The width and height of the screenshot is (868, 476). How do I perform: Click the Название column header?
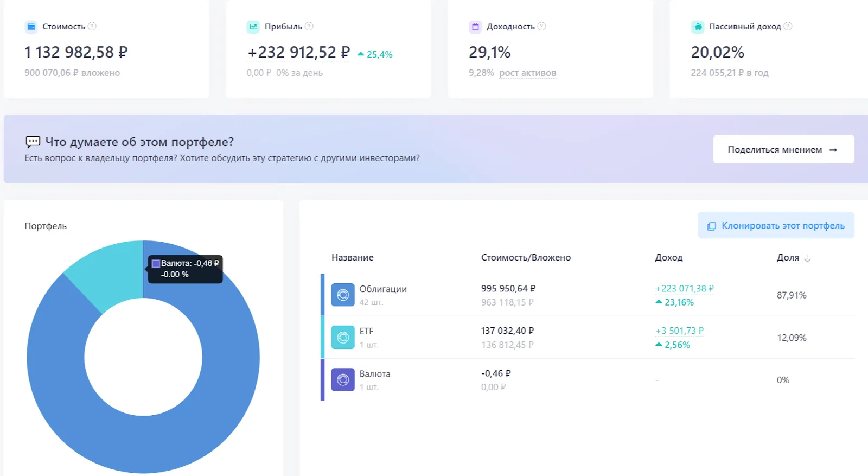coord(353,257)
